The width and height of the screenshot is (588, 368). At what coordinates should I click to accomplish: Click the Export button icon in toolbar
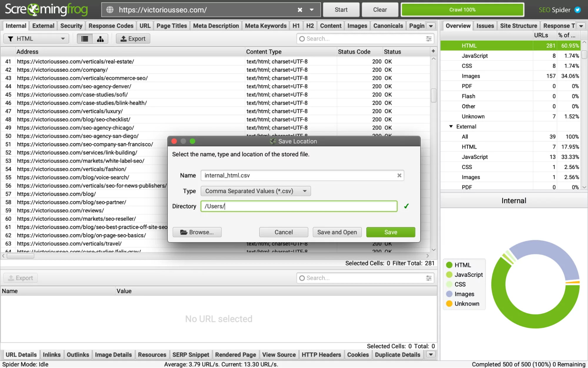click(132, 39)
